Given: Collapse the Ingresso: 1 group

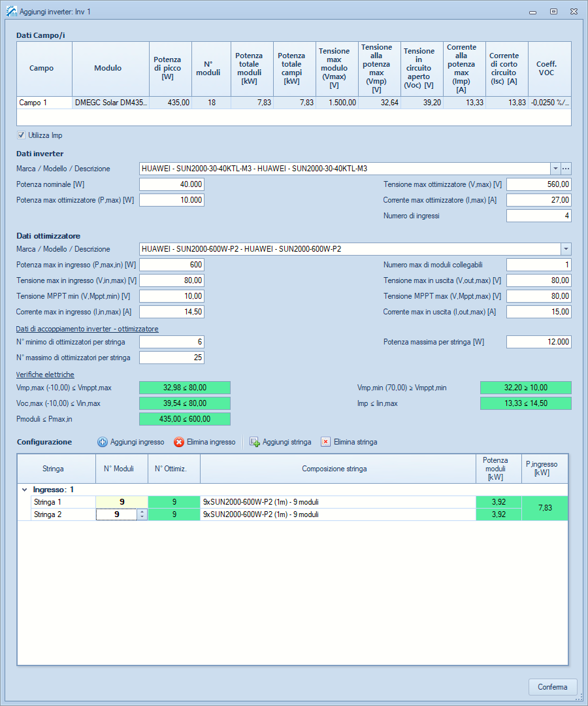Looking at the screenshot, I should pyautogui.click(x=25, y=489).
